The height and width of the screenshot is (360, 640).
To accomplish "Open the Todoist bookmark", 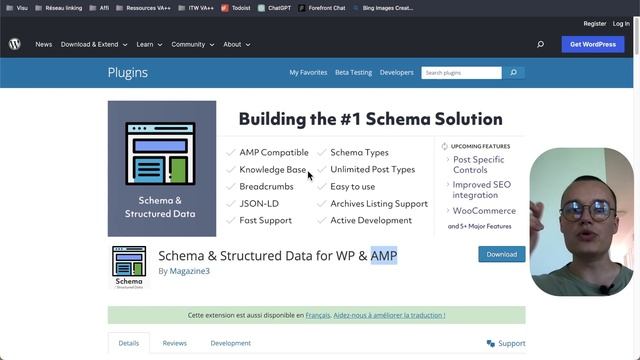I will click(x=236, y=8).
